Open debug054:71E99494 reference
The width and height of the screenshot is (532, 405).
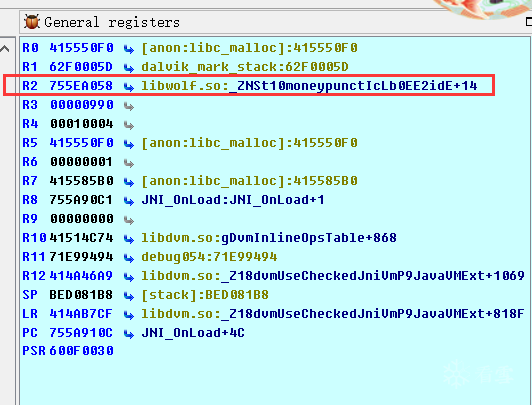[x=209, y=257]
